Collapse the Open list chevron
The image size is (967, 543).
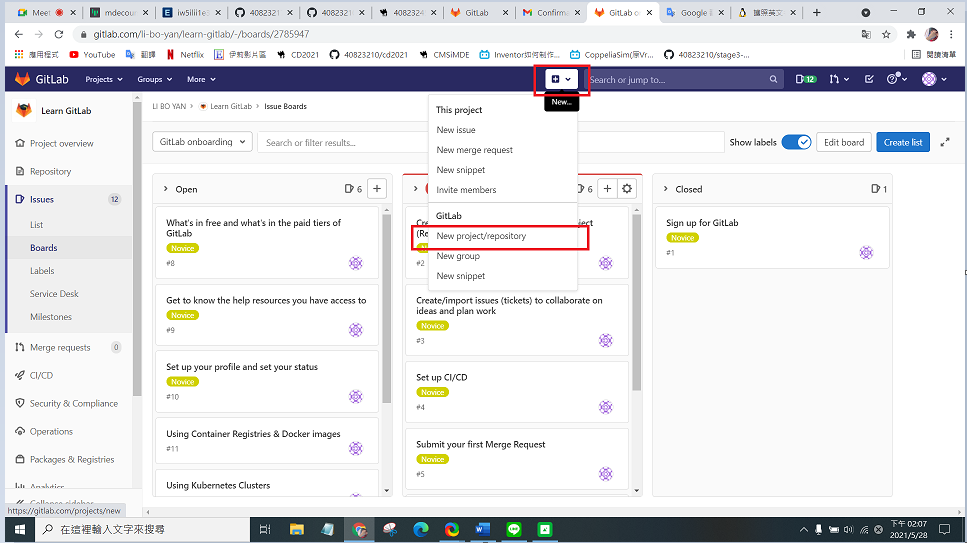point(165,189)
